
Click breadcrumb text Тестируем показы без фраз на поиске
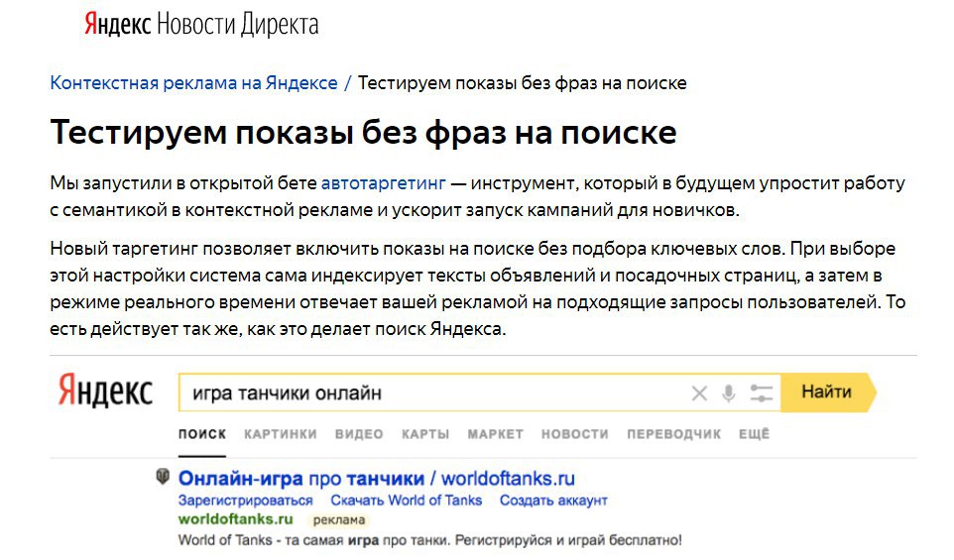pyautogui.click(x=522, y=82)
